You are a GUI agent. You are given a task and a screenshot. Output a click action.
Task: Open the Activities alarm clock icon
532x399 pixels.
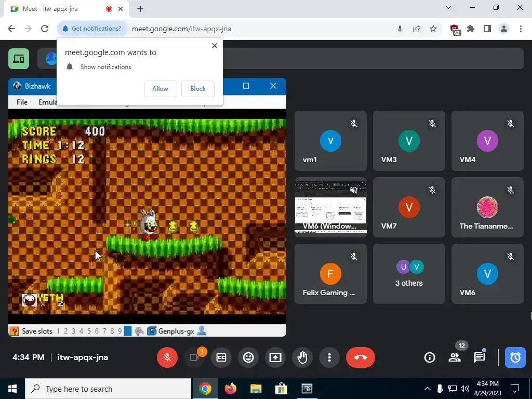tap(515, 357)
